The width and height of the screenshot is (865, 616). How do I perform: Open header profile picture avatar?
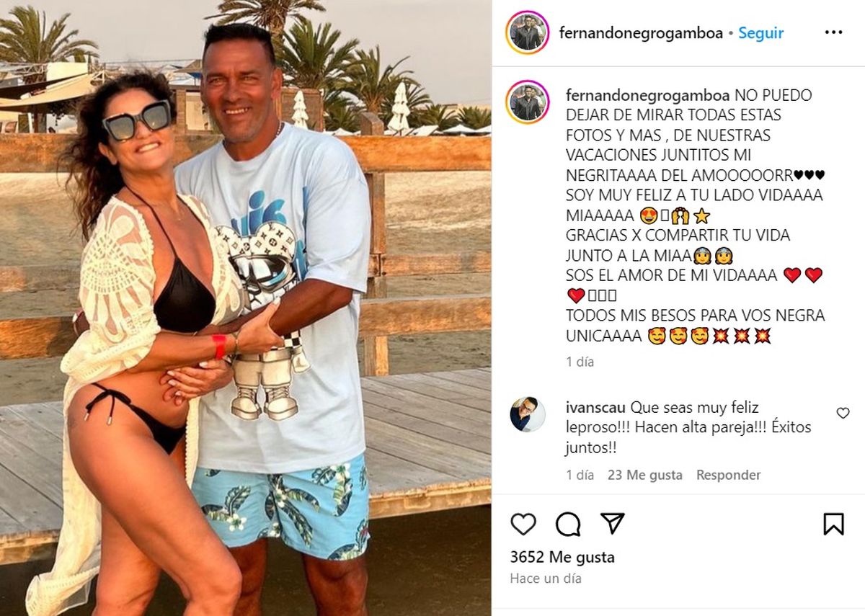click(x=528, y=32)
